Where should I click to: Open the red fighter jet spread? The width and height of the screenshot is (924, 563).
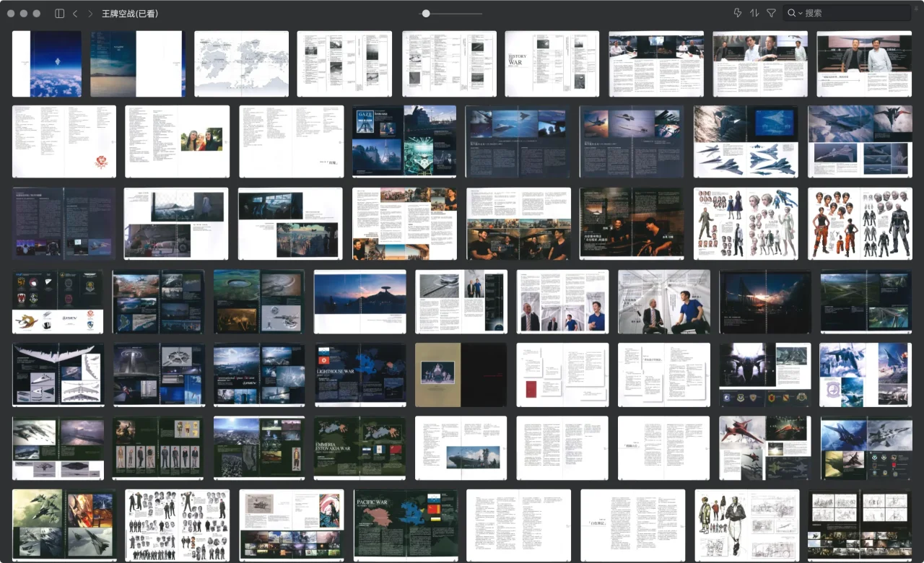(x=764, y=448)
